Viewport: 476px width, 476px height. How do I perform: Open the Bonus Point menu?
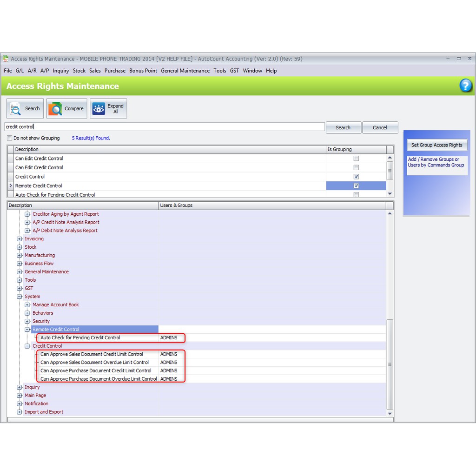tap(143, 71)
